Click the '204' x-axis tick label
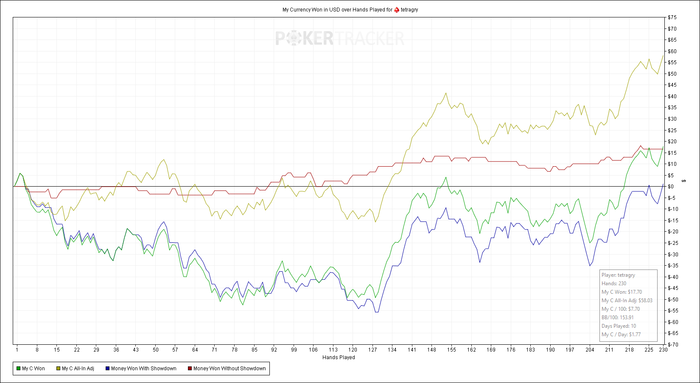700x383 pixels. [590, 350]
